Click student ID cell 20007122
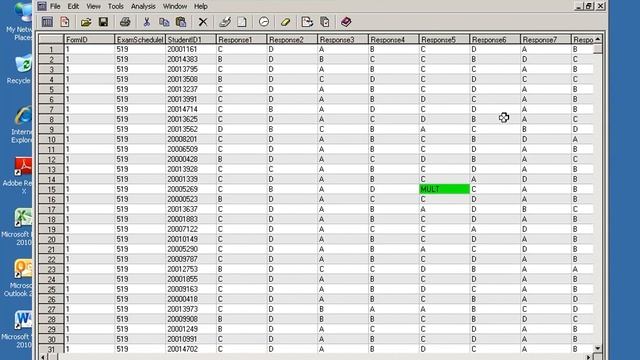Screen dimensions: 640x360 tap(191, 229)
